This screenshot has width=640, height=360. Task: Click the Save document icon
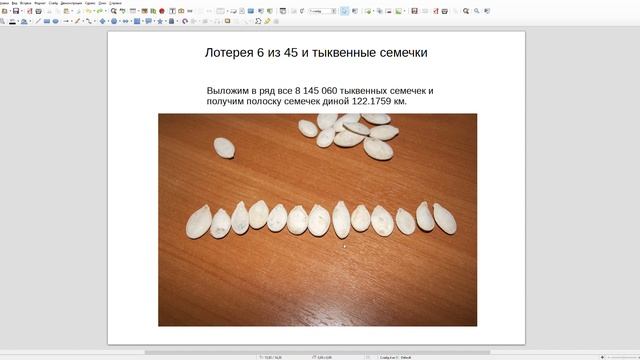click(16, 11)
